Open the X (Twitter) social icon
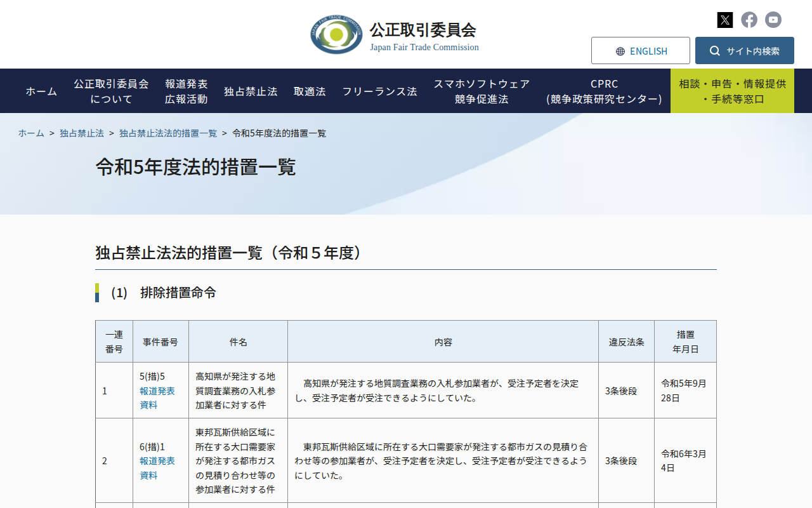 pyautogui.click(x=725, y=20)
